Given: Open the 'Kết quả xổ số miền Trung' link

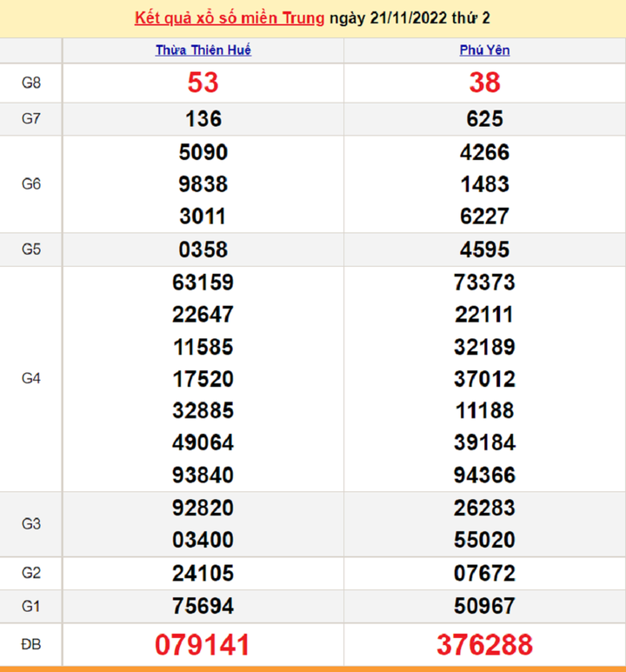Looking at the screenshot, I should pyautogui.click(x=230, y=18).
